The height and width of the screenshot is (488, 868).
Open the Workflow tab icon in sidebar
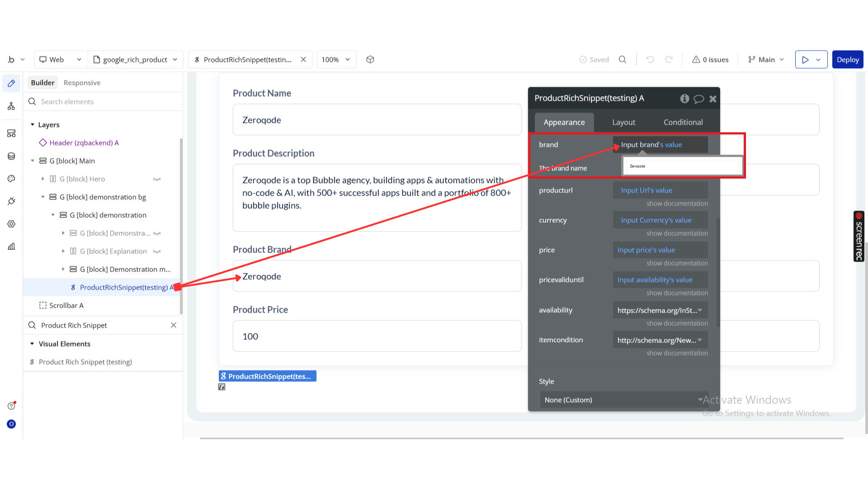point(11,106)
